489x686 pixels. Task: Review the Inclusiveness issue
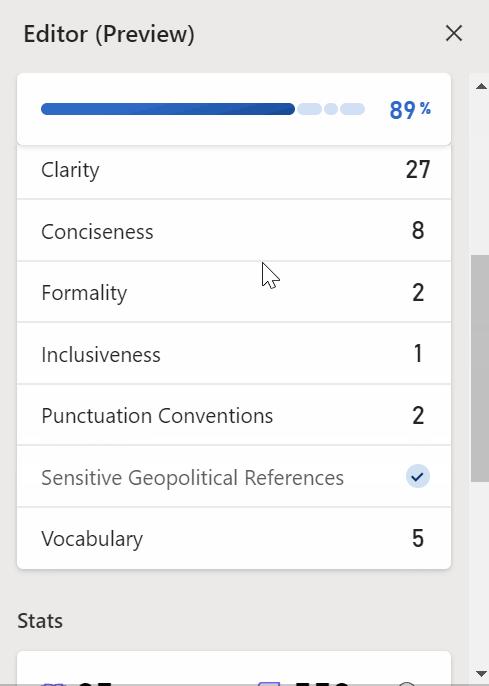pos(234,354)
